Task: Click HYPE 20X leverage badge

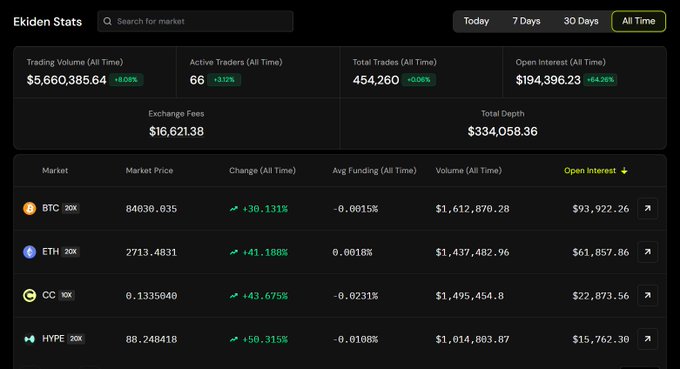Action: (x=76, y=339)
